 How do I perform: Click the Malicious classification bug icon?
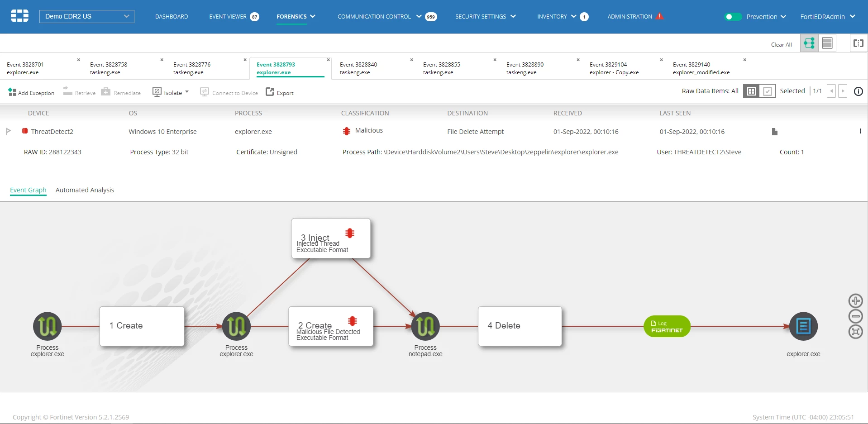tap(347, 131)
